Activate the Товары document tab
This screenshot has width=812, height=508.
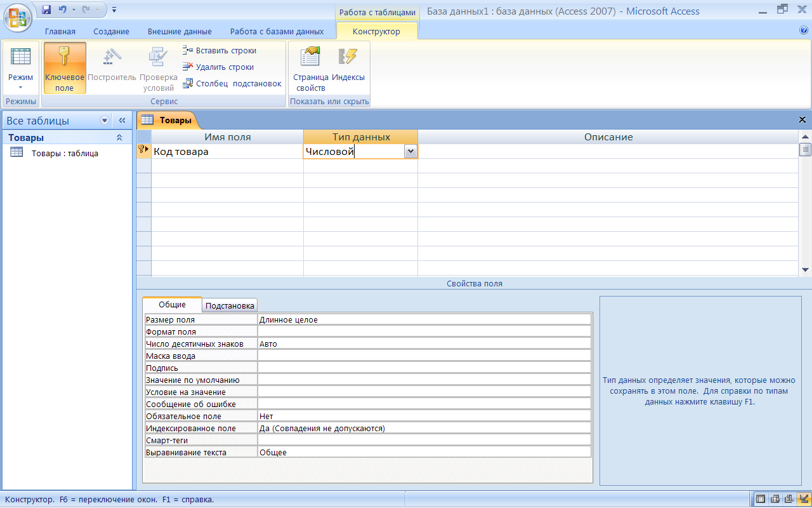[x=168, y=119]
